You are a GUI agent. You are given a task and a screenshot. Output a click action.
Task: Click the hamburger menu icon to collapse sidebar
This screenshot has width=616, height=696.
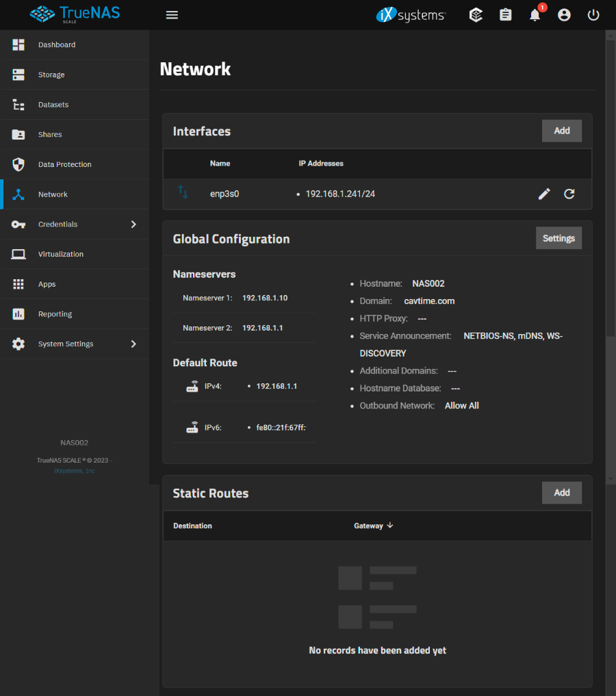click(x=172, y=15)
